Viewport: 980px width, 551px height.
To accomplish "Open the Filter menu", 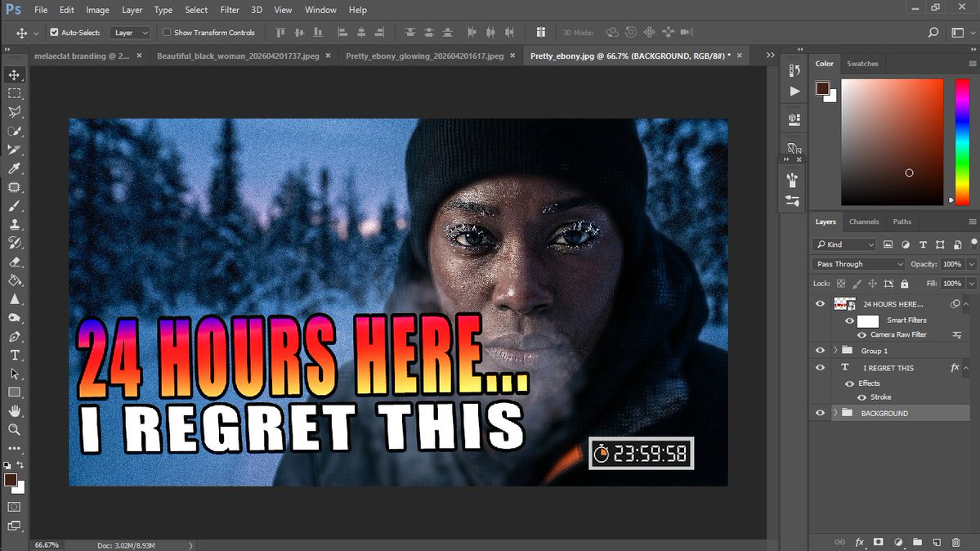I will 230,10.
